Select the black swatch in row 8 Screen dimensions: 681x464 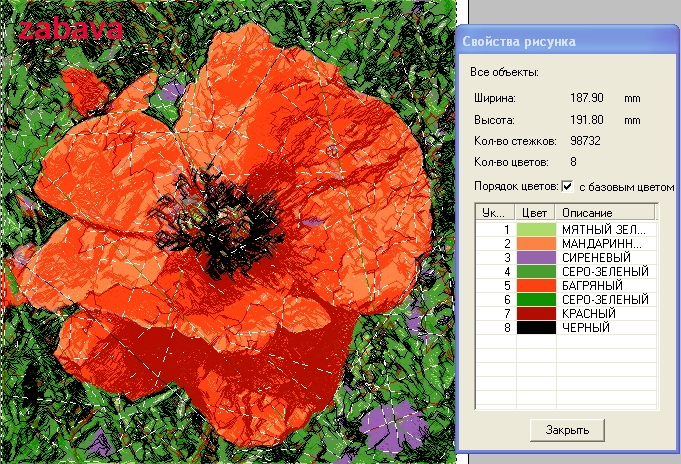(x=536, y=327)
